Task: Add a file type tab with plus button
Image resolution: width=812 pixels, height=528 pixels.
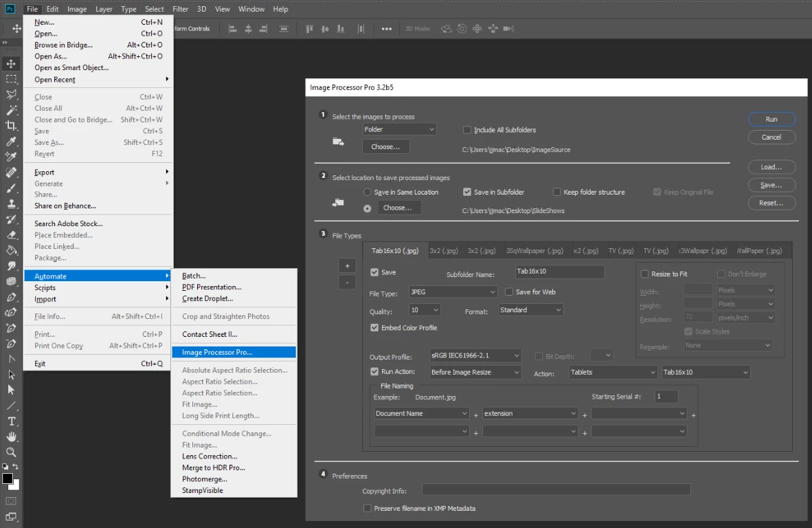Action: tap(347, 266)
